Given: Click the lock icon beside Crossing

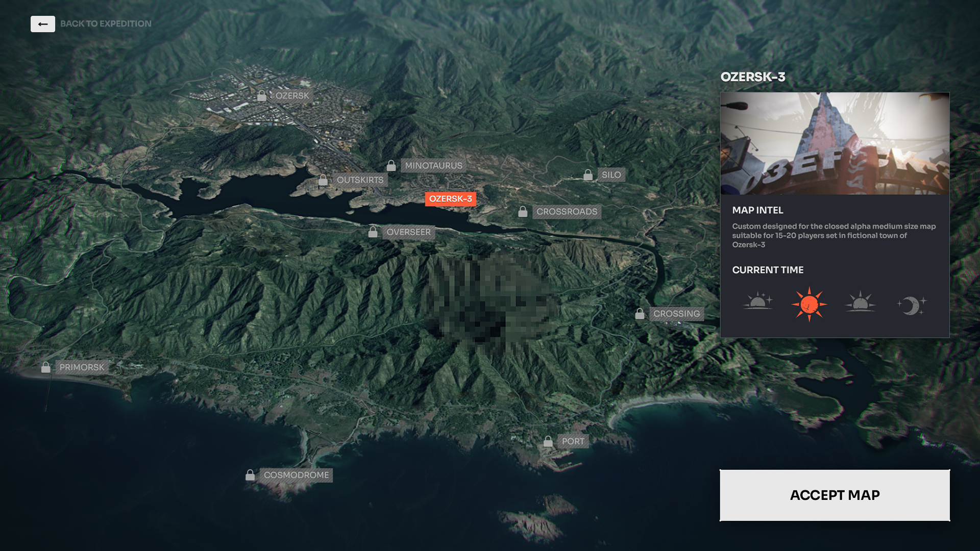Looking at the screenshot, I should point(640,314).
